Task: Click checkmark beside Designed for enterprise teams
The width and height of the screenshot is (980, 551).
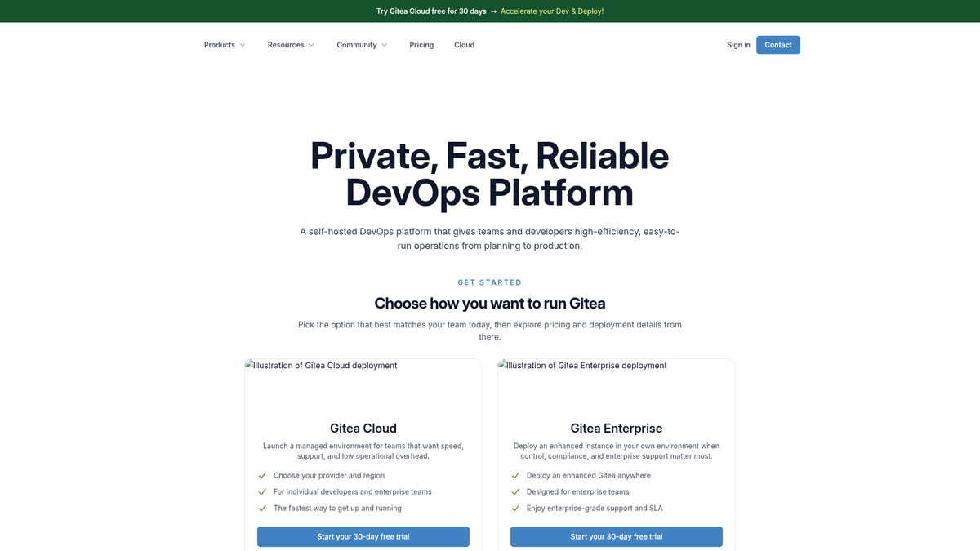Action: coord(515,491)
